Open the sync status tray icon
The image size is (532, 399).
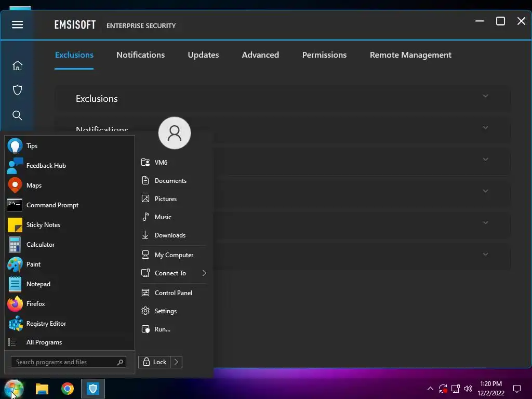click(443, 389)
